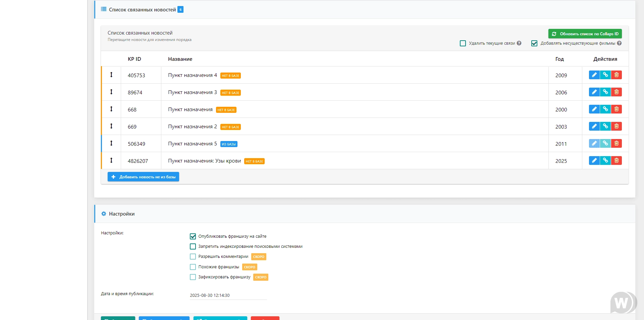644x320 pixels.
Task: Click drag handle for row 4826207
Action: click(x=111, y=161)
